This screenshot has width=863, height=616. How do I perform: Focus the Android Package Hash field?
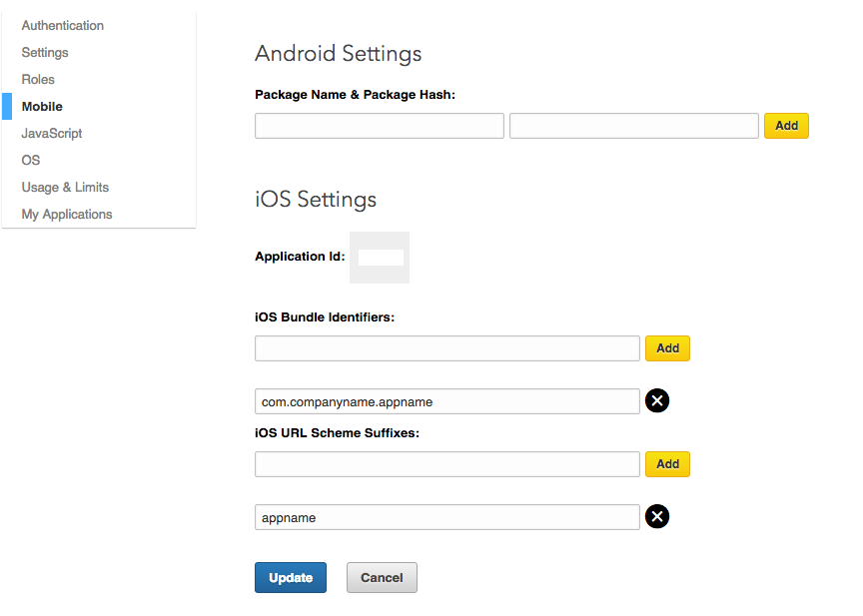633,126
